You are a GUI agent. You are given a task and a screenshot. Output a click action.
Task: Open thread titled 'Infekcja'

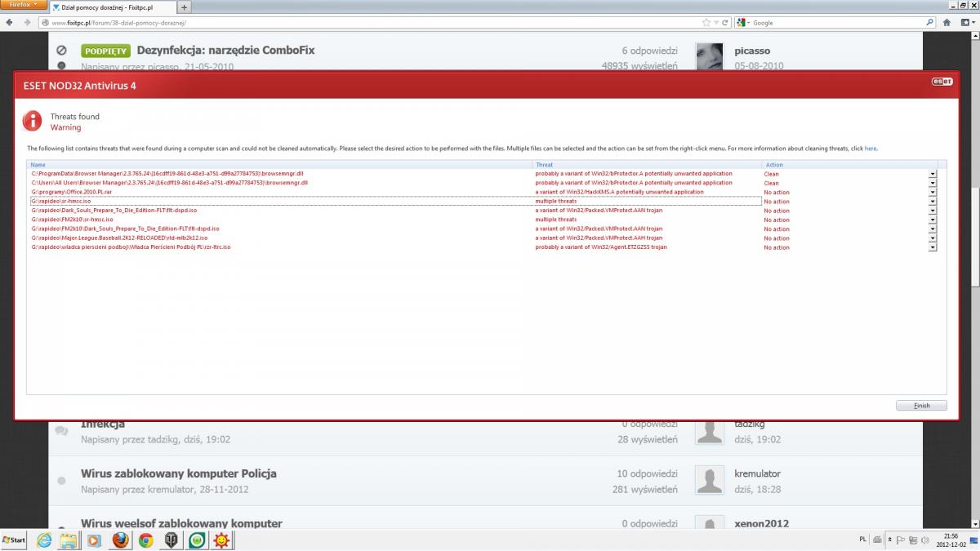[103, 424]
